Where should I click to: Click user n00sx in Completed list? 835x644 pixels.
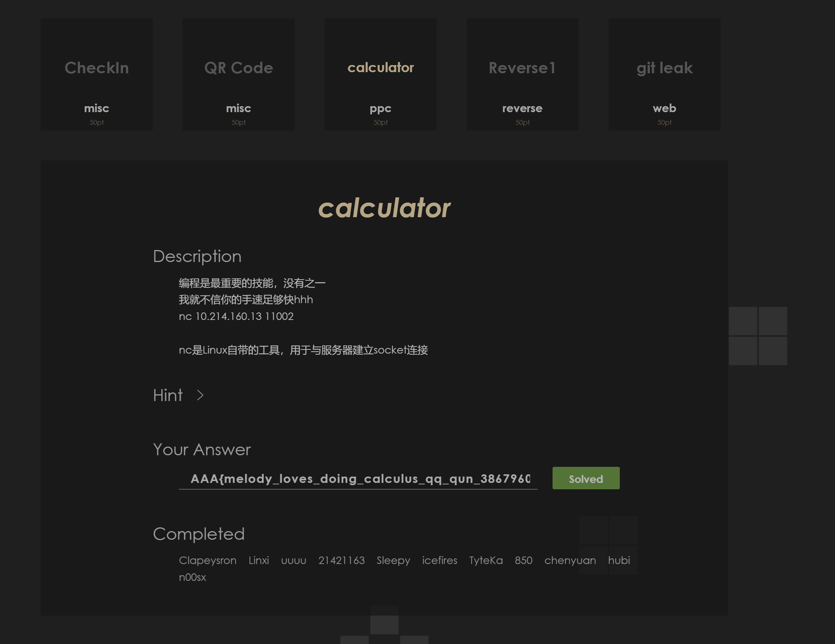click(x=192, y=577)
